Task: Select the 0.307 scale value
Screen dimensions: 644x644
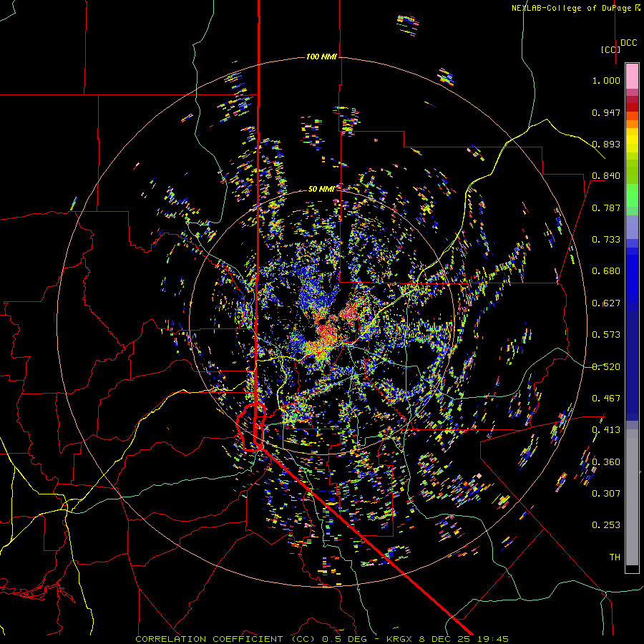Action: (x=606, y=494)
